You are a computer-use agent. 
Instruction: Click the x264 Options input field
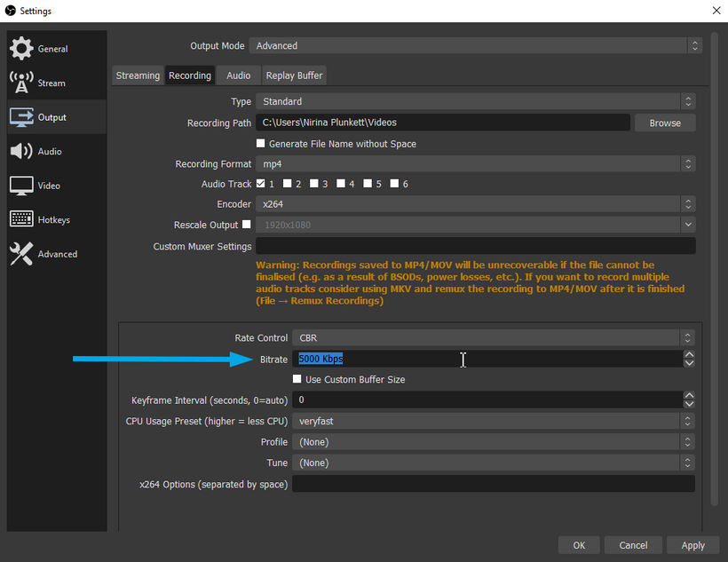(x=494, y=483)
